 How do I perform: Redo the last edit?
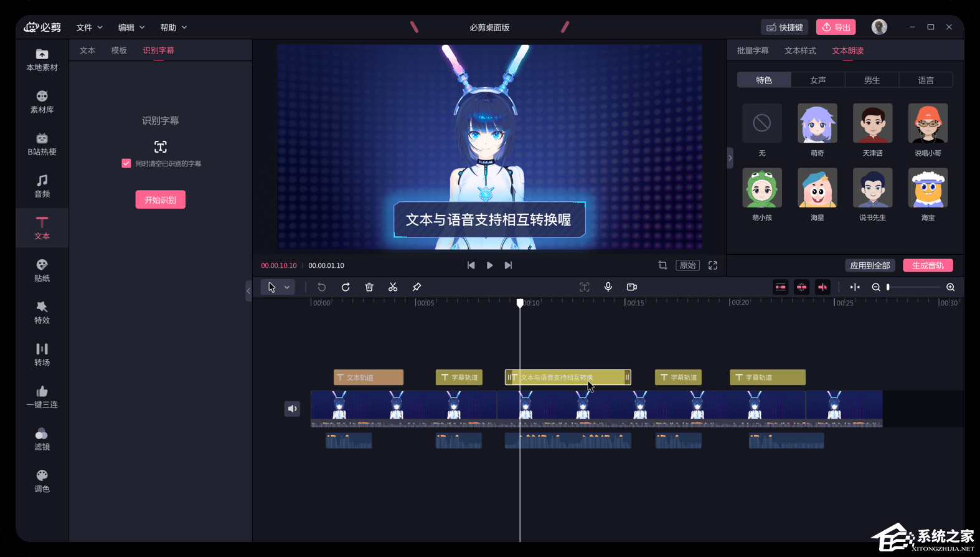tap(346, 287)
